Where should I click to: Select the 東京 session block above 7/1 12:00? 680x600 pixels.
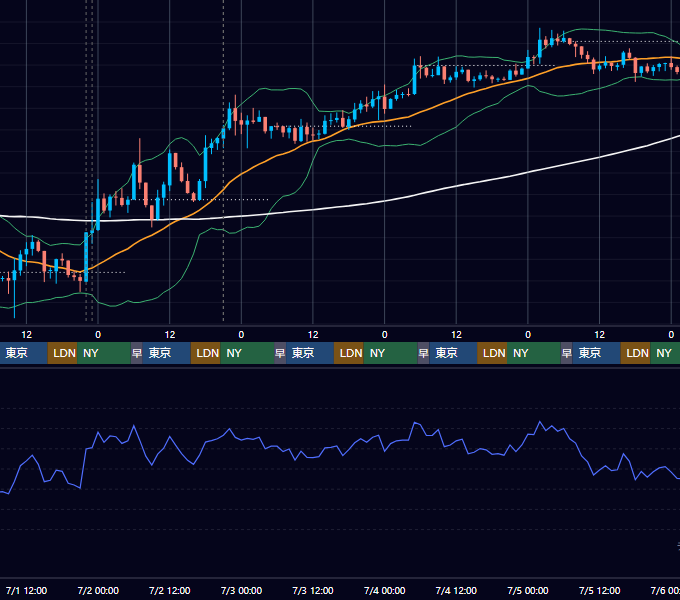pos(23,353)
